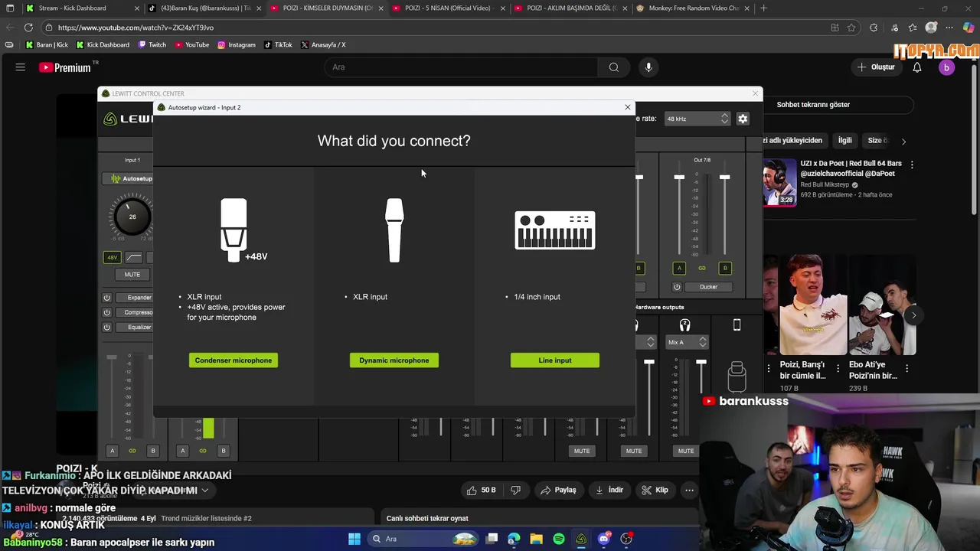Focus the YouTube search field

pyautogui.click(x=462, y=67)
